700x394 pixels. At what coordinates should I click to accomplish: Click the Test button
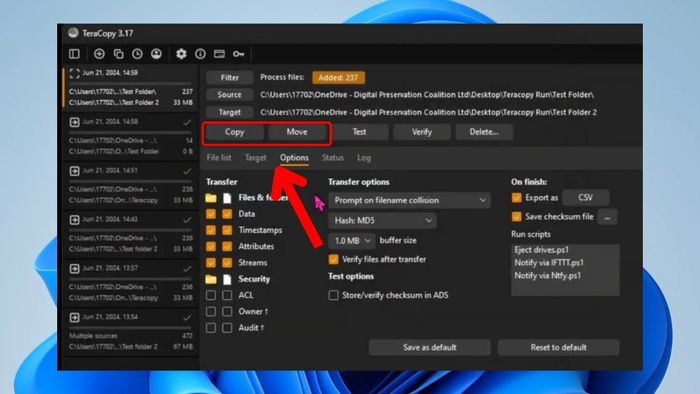tap(359, 132)
